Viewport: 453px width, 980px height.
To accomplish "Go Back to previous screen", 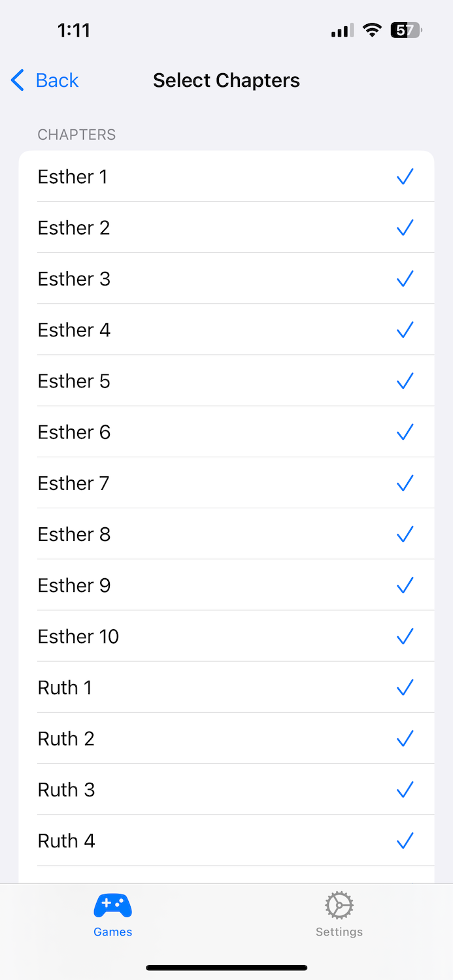I will pos(57,80).
